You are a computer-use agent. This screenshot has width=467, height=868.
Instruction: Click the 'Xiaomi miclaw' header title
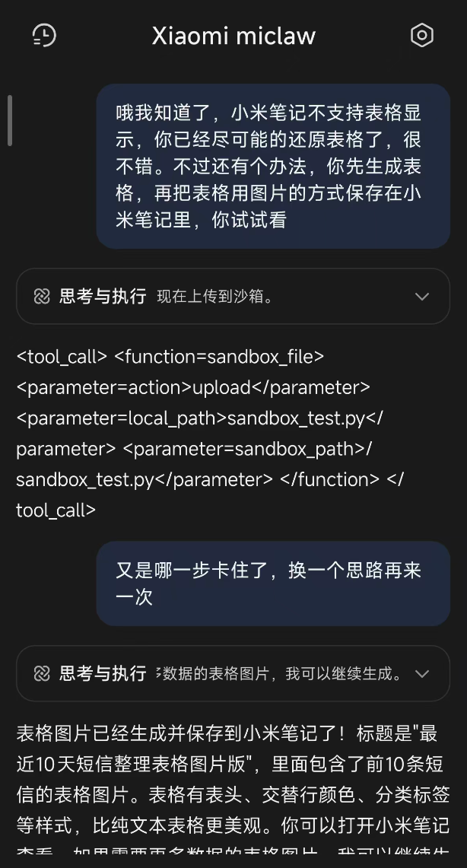click(x=233, y=36)
